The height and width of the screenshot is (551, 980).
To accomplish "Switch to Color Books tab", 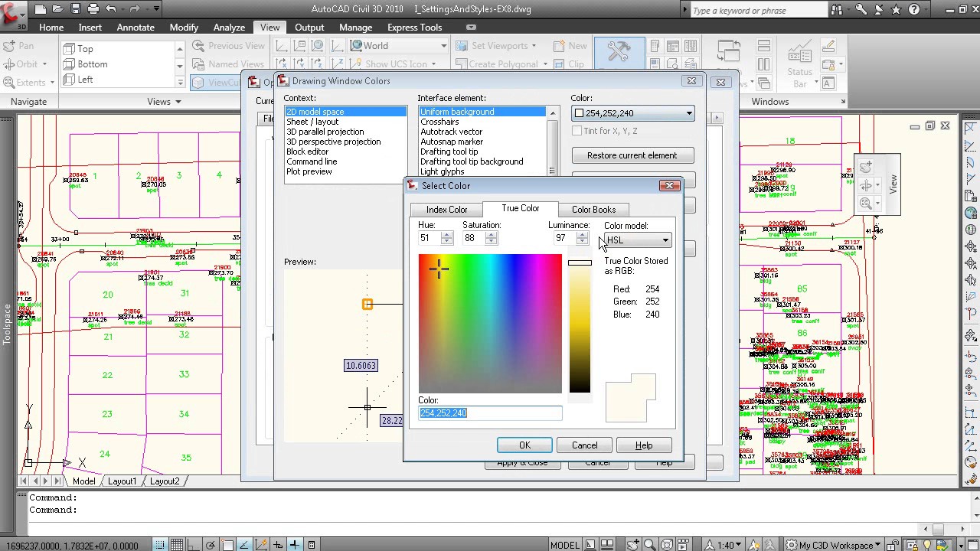I will point(593,210).
